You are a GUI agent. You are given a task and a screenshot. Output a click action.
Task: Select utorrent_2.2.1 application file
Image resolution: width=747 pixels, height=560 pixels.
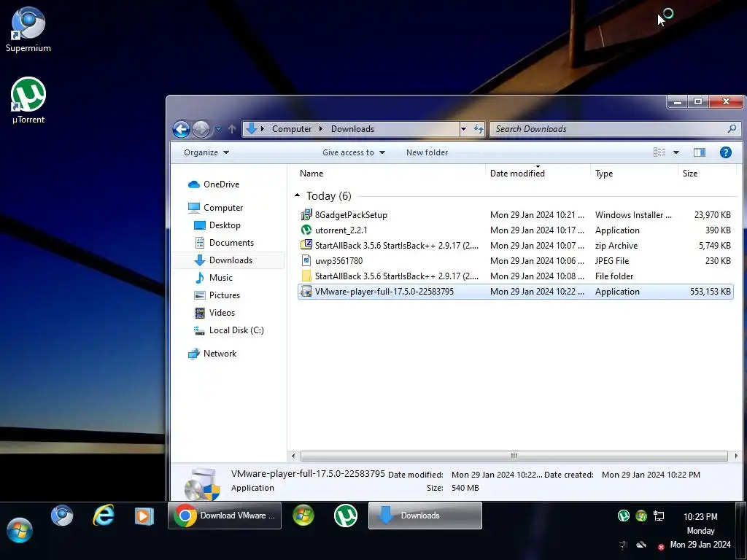516,230
